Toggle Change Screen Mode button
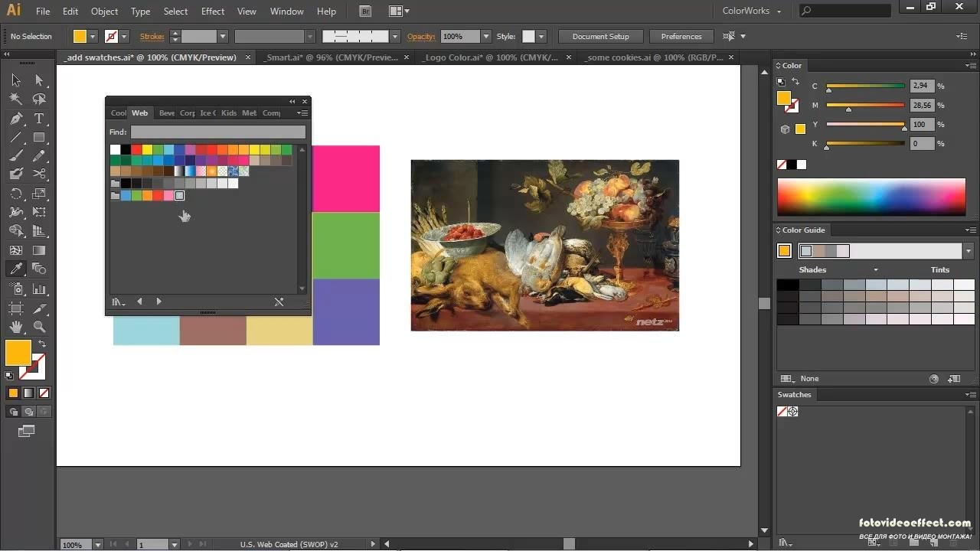 click(x=27, y=432)
